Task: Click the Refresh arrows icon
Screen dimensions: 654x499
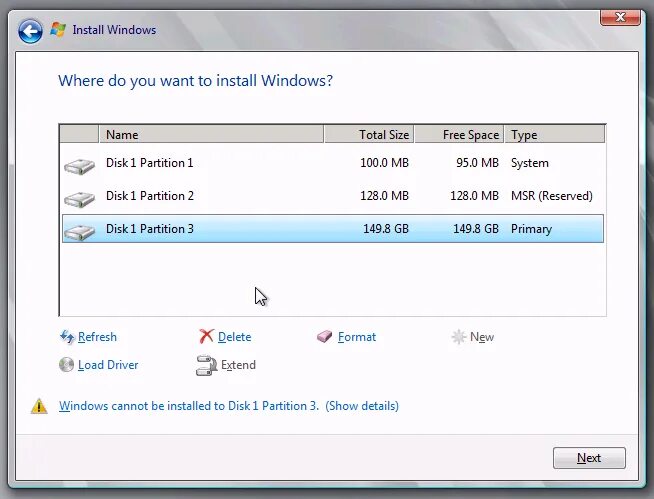Action: [x=67, y=337]
